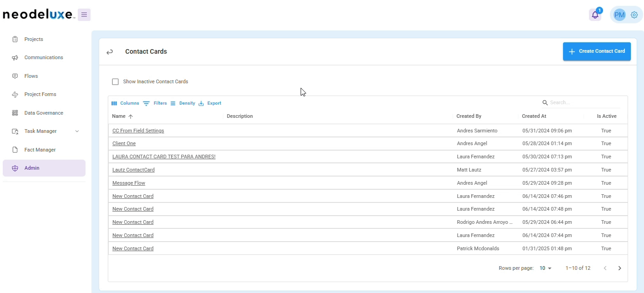Sort by the Description column header
The image size is (644, 293).
tap(240, 116)
